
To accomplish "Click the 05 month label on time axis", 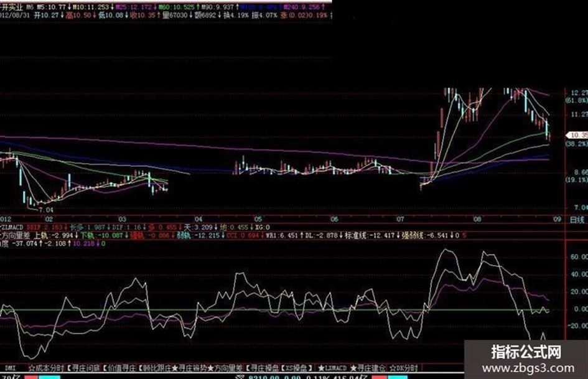I will (x=258, y=219).
